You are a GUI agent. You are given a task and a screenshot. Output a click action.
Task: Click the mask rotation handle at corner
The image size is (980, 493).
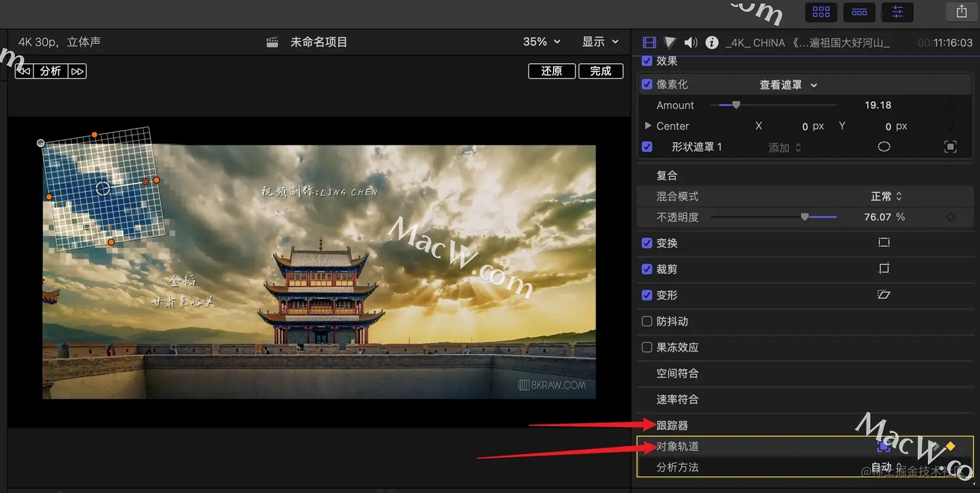41,143
